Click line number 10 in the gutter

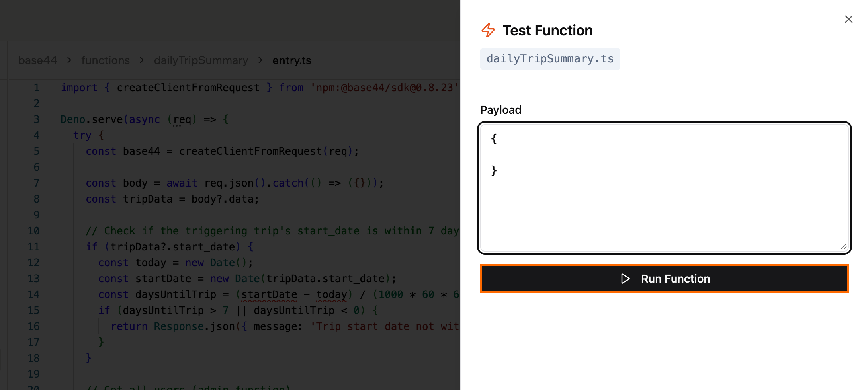33,231
